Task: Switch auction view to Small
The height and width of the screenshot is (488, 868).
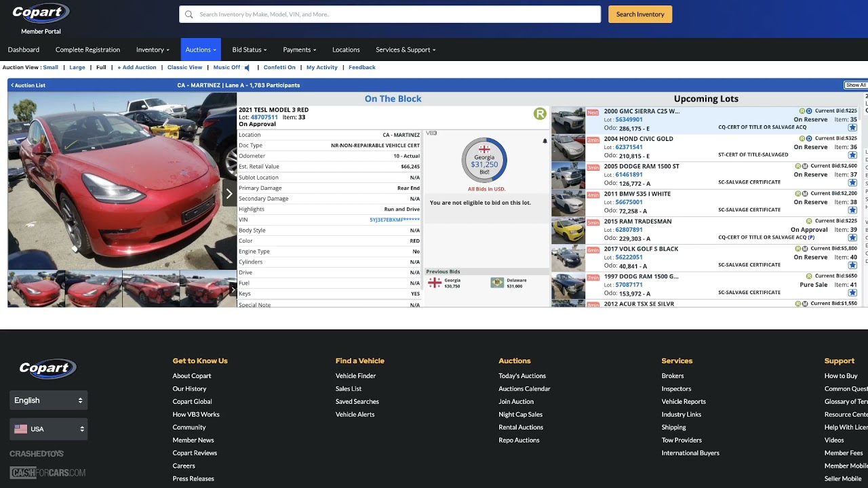Action: (x=50, y=68)
